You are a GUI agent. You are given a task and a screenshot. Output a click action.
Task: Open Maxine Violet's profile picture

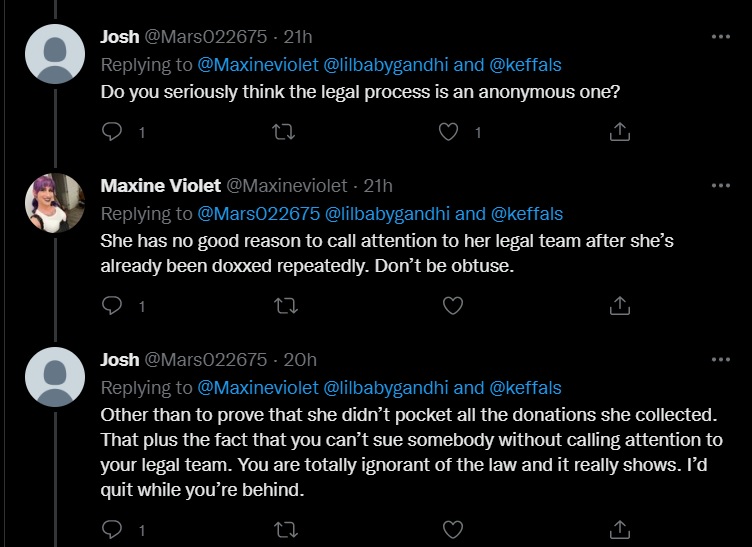click(x=55, y=203)
